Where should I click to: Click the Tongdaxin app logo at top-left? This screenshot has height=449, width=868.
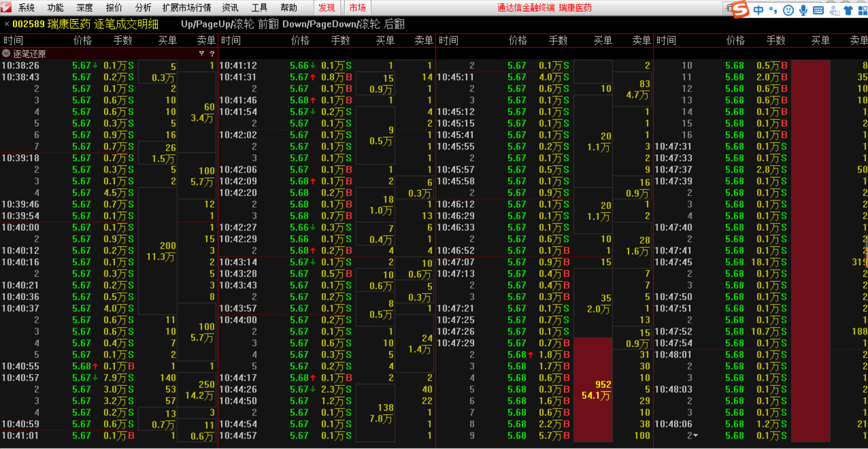(6, 7)
